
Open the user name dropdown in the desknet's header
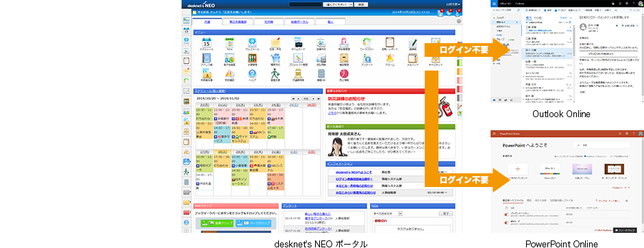(454, 5)
